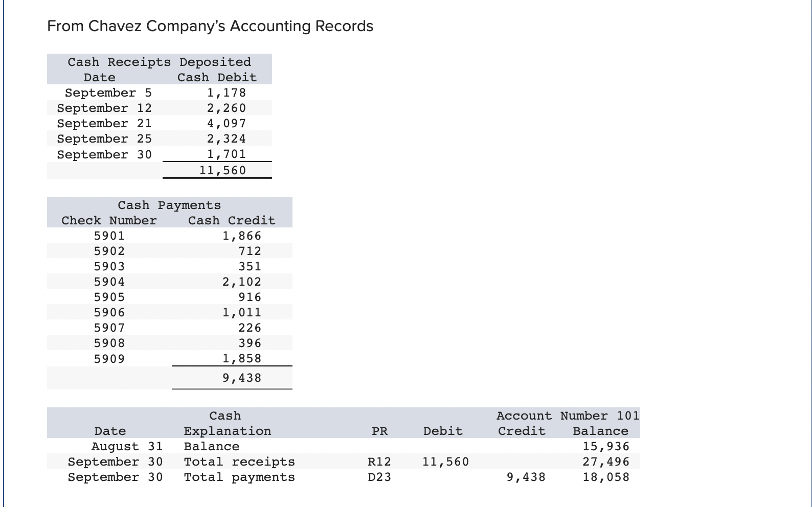
Task: Click the 351 cash credit amount
Action: [250, 266]
